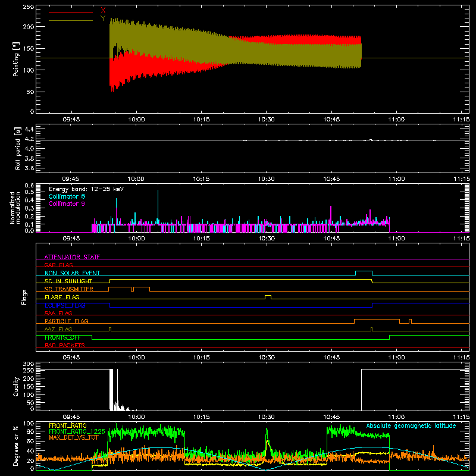Click the FRONTS_OFF flag label
This screenshot has width=476, height=476.
point(62,337)
